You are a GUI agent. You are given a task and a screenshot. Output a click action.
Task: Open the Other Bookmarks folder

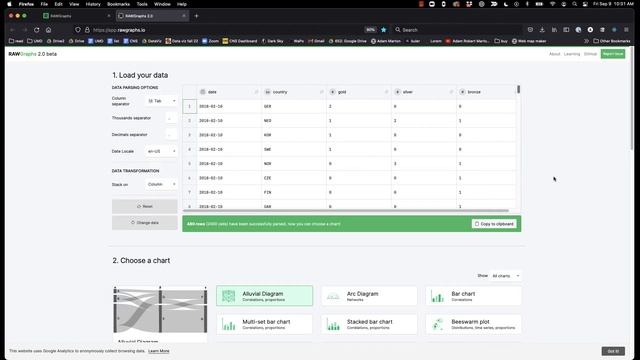(612, 41)
